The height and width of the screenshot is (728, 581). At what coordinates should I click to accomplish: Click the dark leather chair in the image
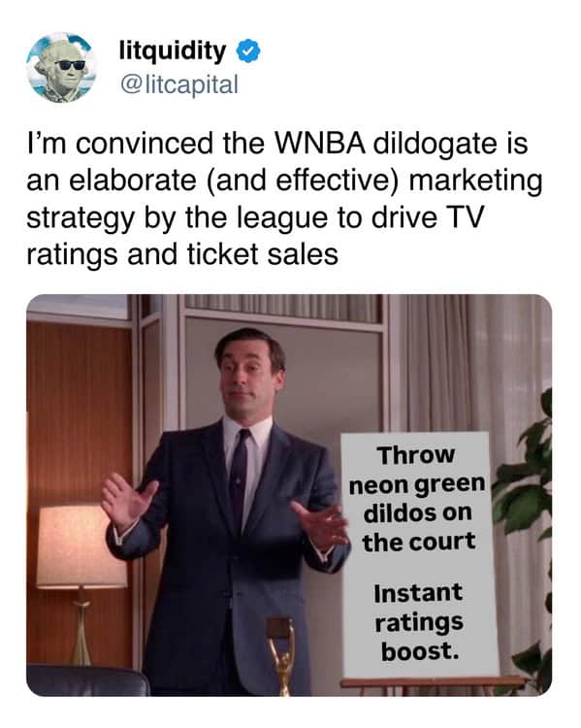click(87, 679)
